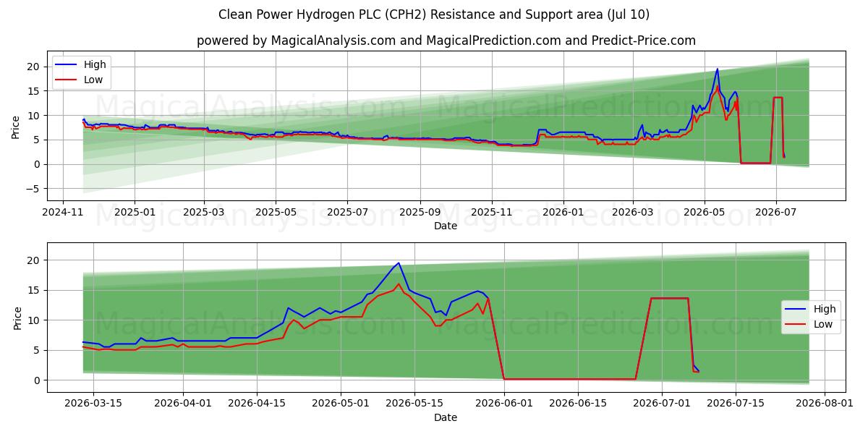Click the '2026-04-15' x-axis label in the bottom chart
The height and width of the screenshot is (434, 868).
click(257, 404)
